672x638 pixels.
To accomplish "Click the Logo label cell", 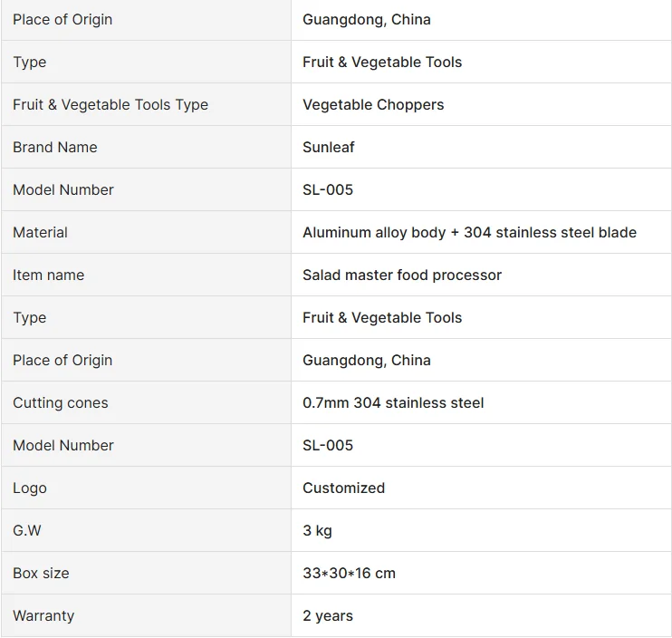I will coord(30,488).
